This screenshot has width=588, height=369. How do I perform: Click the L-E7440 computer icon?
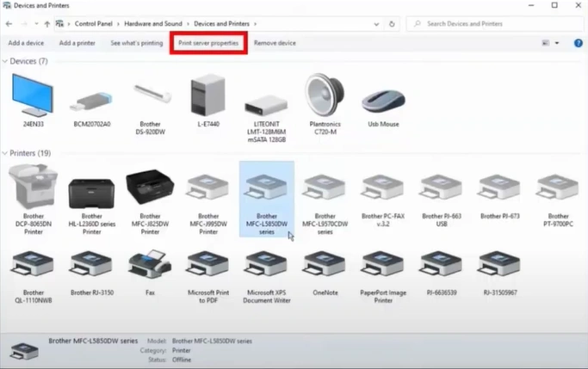click(207, 96)
